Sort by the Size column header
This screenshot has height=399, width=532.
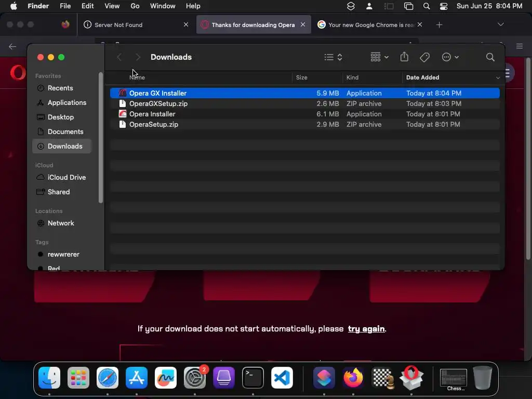317,78
